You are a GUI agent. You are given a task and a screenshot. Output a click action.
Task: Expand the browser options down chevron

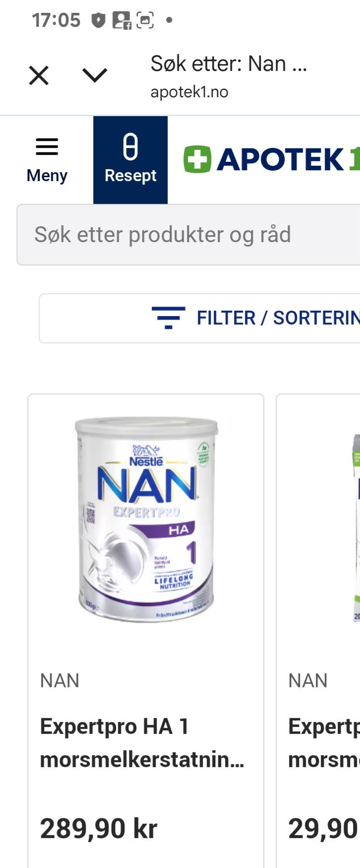point(95,75)
